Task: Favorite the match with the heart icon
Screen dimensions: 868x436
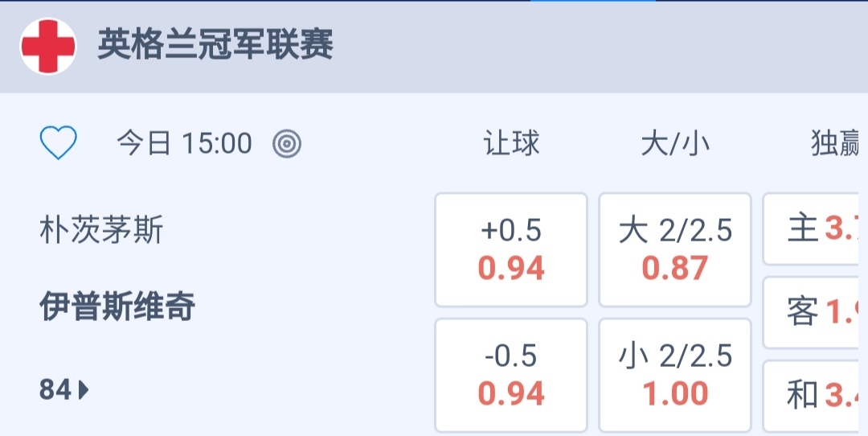Action: (x=59, y=144)
